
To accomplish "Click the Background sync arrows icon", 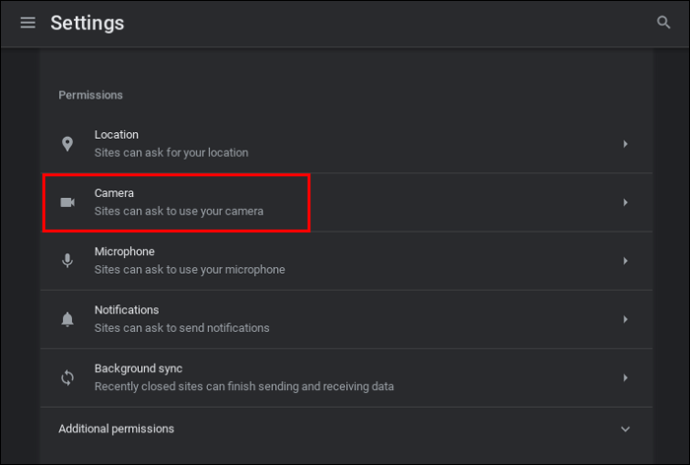I will click(67, 377).
